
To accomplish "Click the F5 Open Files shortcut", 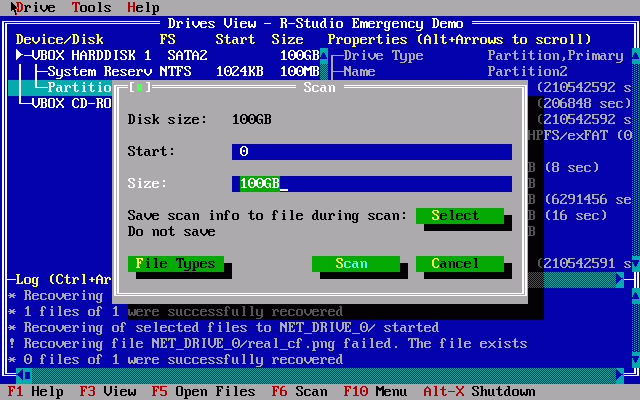I will click(203, 392).
